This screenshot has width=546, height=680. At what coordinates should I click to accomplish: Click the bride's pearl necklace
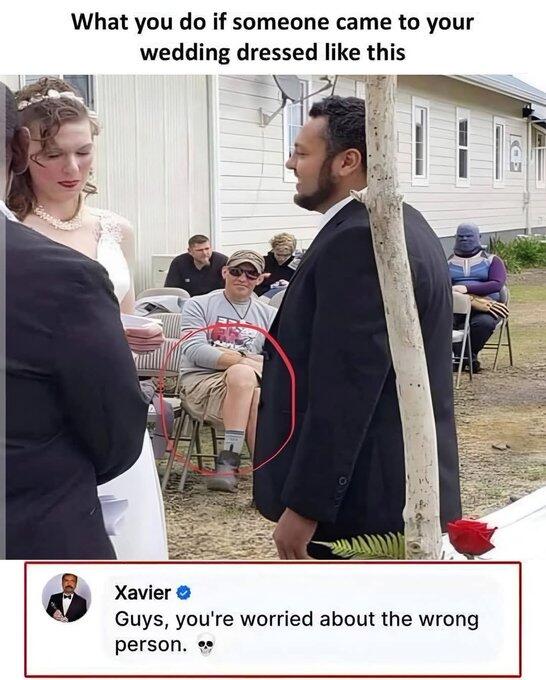coord(59,220)
